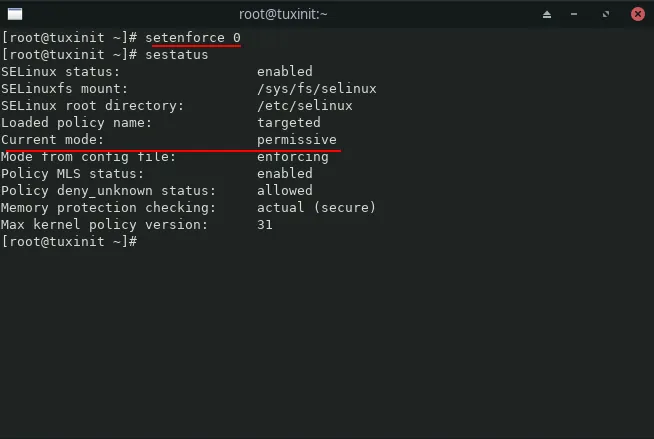Click the targeted policy name value
This screenshot has width=654, height=439.
point(289,123)
